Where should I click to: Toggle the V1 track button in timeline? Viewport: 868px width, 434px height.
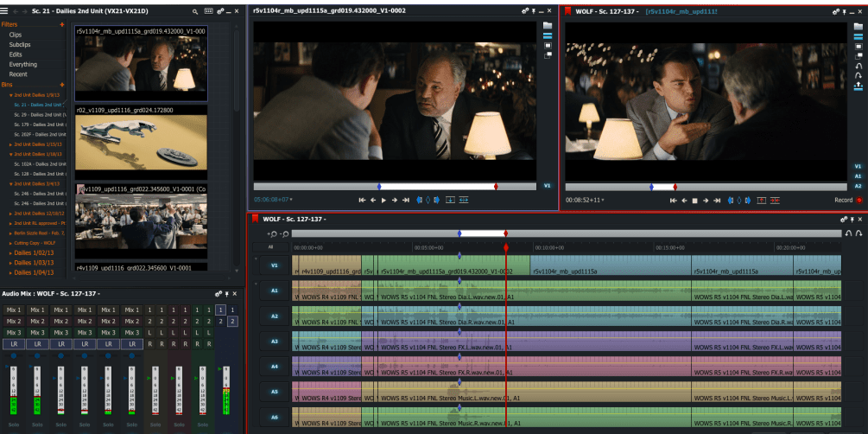275,266
